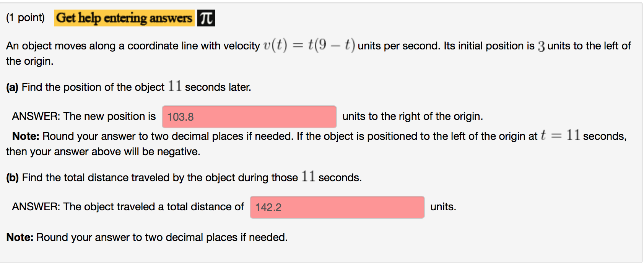Select the bold "(b)" part label

coord(12,178)
